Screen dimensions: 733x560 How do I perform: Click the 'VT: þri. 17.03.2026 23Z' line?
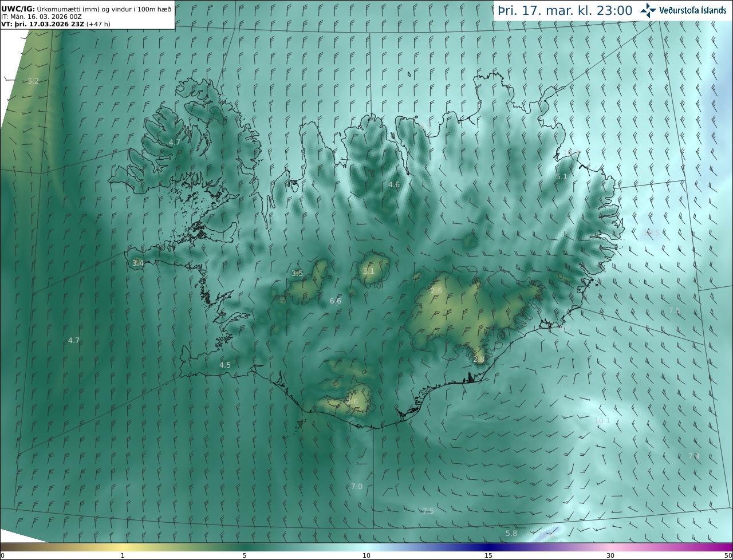[x=43, y=25]
